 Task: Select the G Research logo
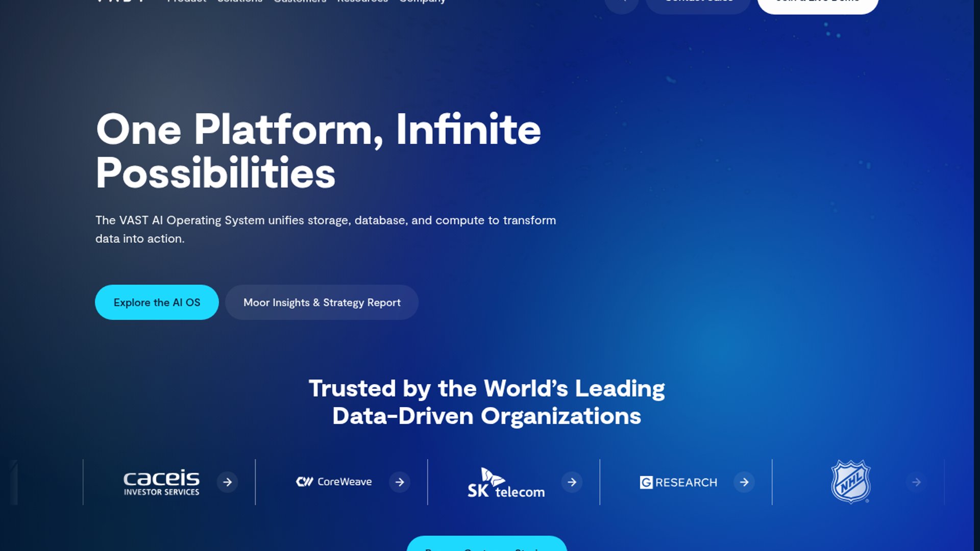point(678,482)
